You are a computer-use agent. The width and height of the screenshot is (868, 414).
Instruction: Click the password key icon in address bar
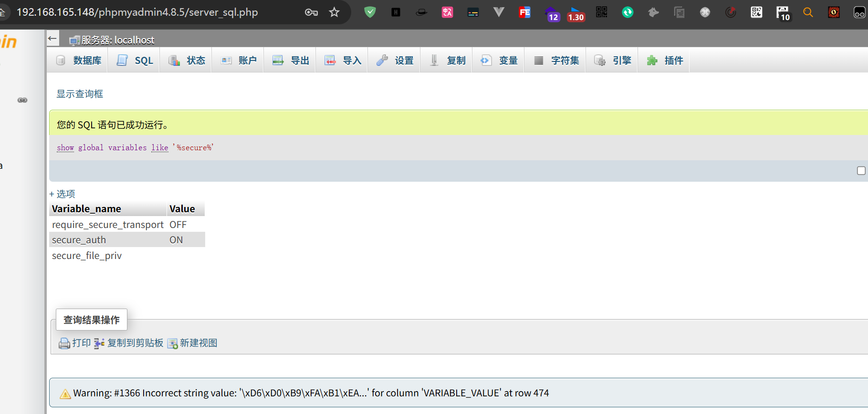tap(311, 12)
